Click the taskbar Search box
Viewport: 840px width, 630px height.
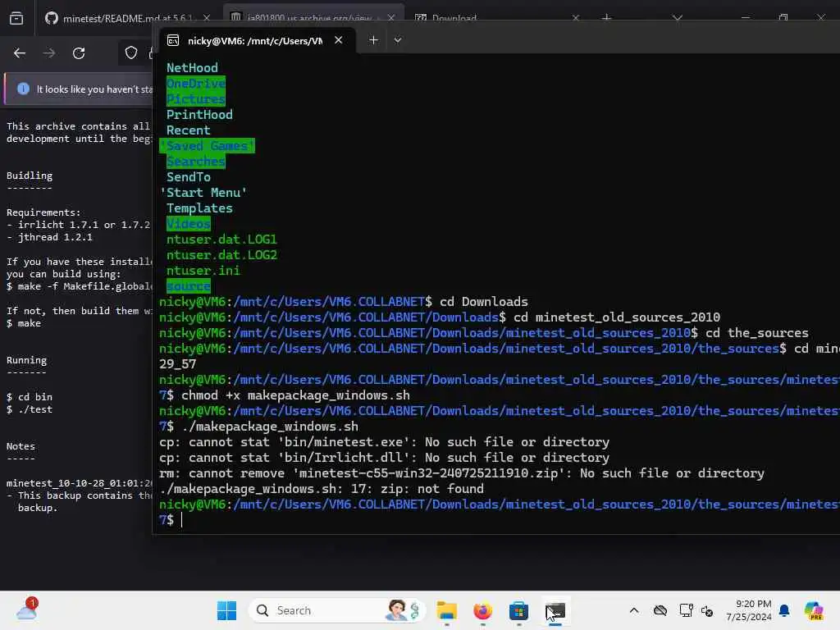pos(336,610)
